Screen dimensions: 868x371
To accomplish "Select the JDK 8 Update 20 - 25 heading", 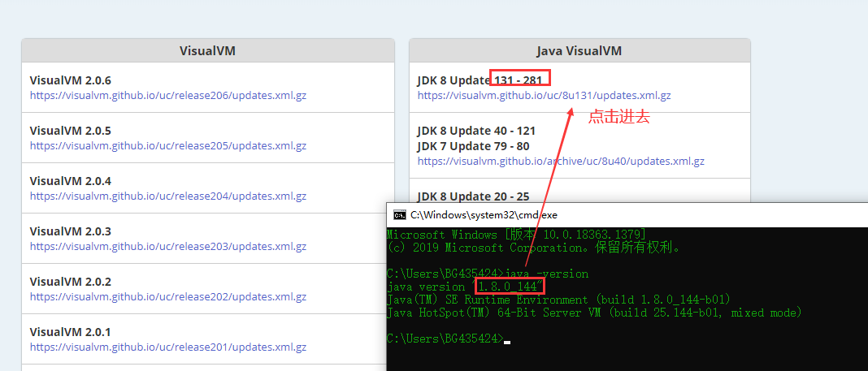I will click(473, 196).
